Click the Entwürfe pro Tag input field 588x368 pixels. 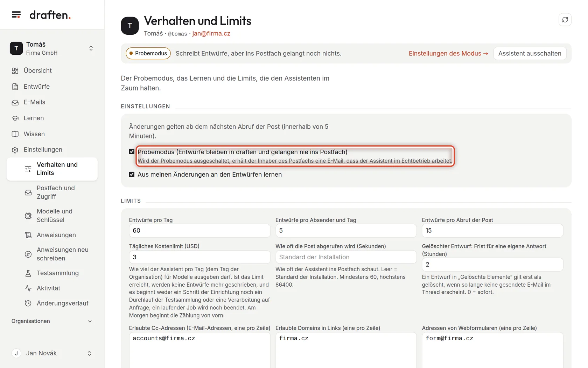tap(199, 231)
